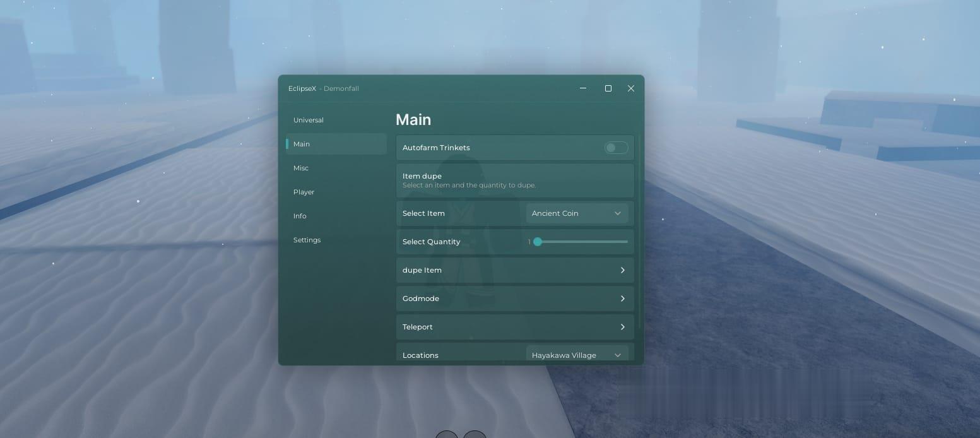Expand the Hayakawa Village locations dropdown

577,355
